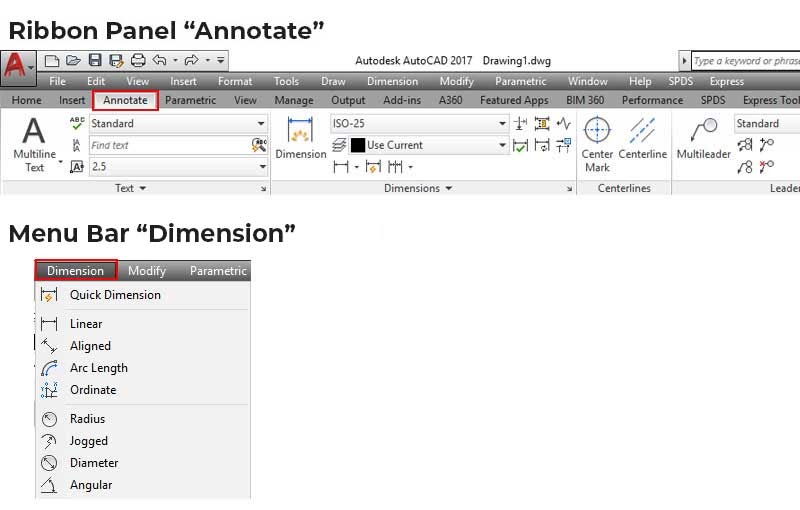Click the text Justify icon beside 2.5
Image resolution: width=800 pixels, height=510 pixels.
coord(77,167)
